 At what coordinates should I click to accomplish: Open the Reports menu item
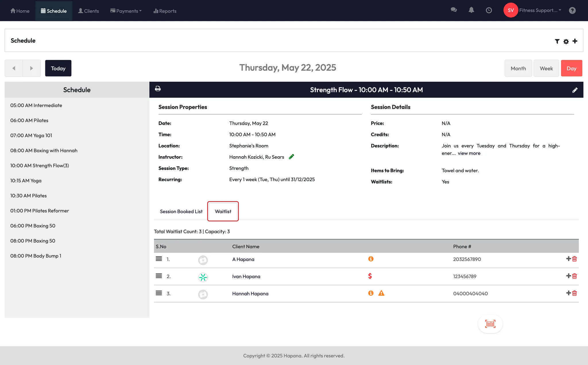165,11
